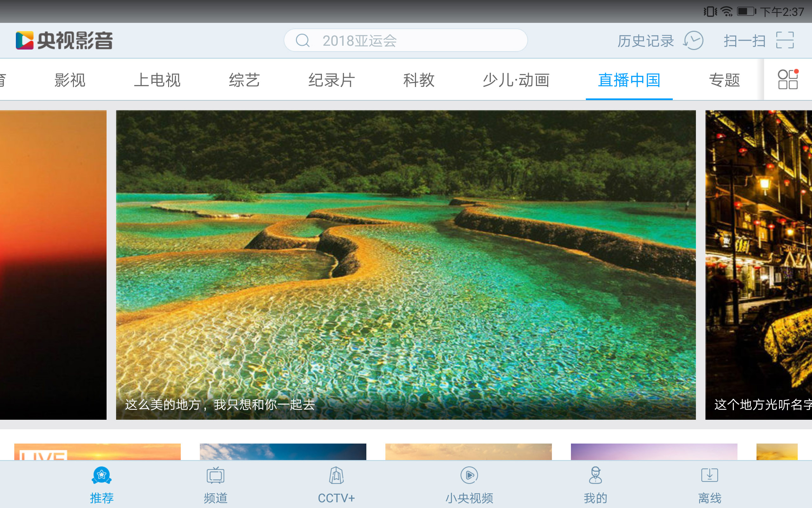812x508 pixels.
Task: Tap the clock showing 下午2:37
Action: tap(782, 12)
